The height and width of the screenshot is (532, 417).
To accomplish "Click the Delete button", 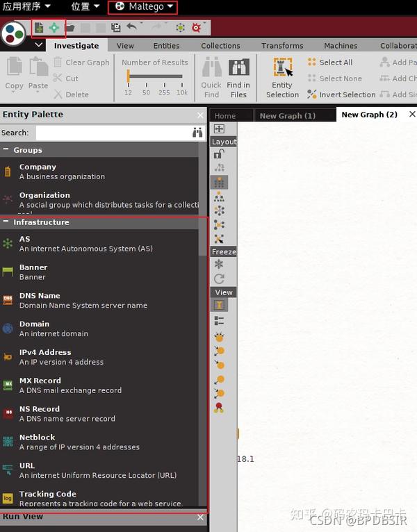I will pyautogui.click(x=71, y=94).
